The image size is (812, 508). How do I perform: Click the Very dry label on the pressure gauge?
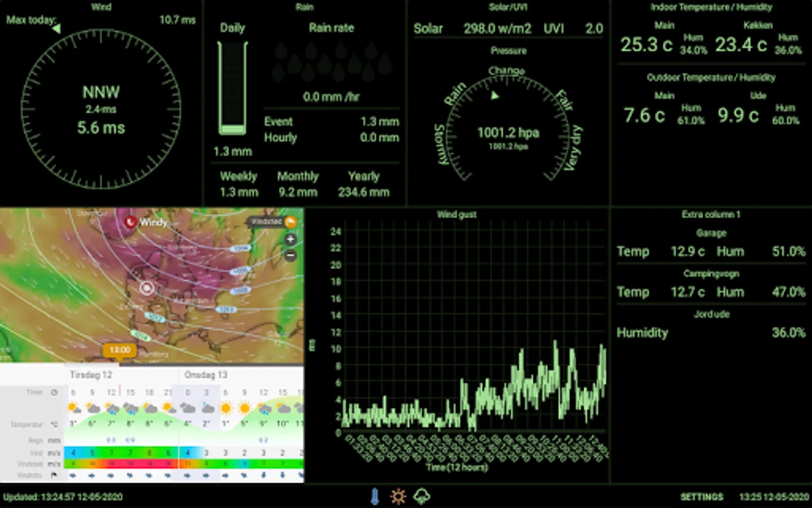pyautogui.click(x=573, y=148)
